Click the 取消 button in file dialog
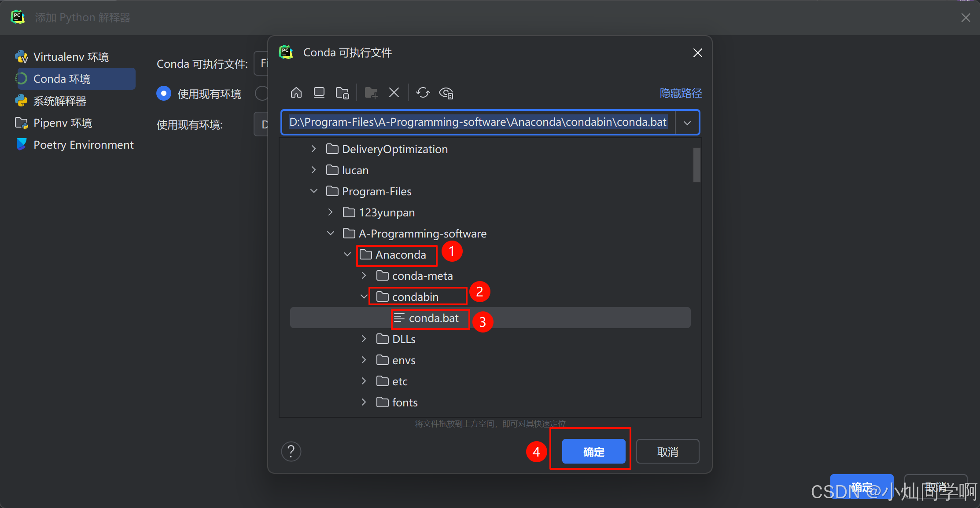This screenshot has height=508, width=980. 667,451
